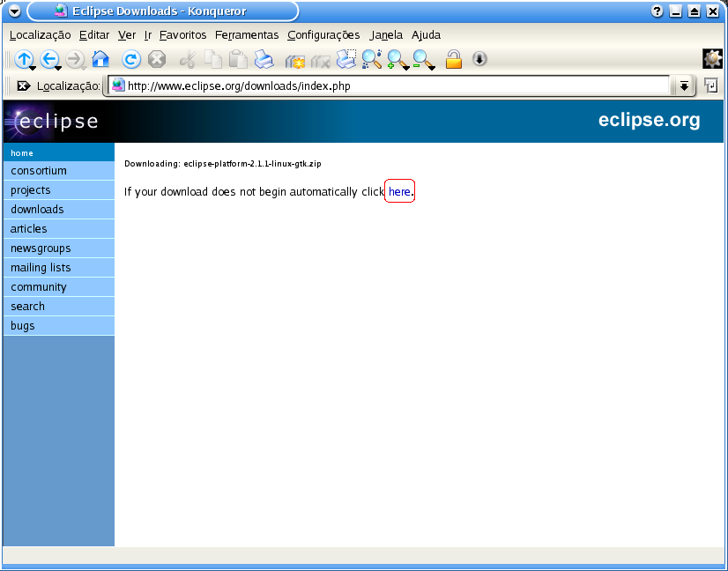728x571 pixels.
Task: Click the Stop loading icon
Action: click(x=157, y=59)
